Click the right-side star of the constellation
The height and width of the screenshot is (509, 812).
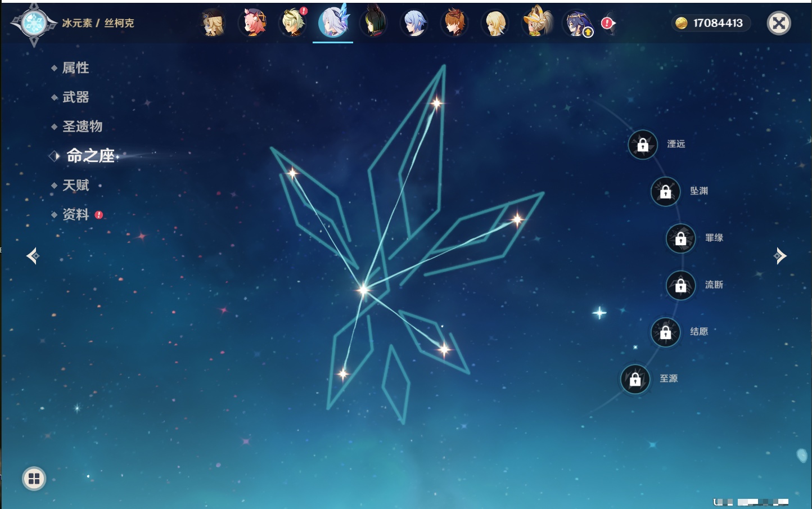click(x=517, y=219)
